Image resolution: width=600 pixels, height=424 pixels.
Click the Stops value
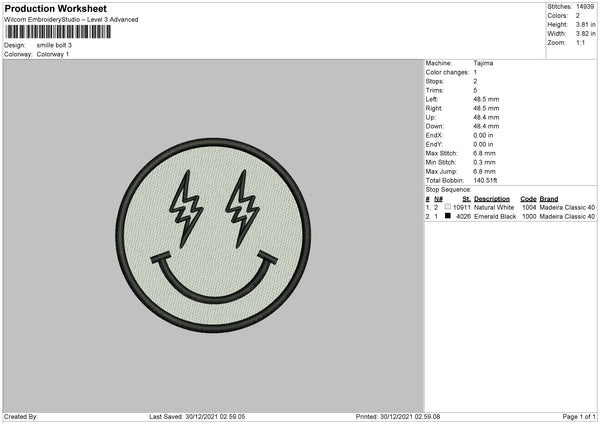(475, 82)
